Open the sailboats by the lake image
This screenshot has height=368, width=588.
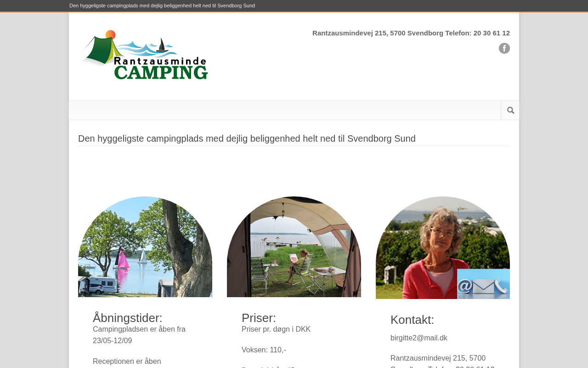(x=145, y=247)
